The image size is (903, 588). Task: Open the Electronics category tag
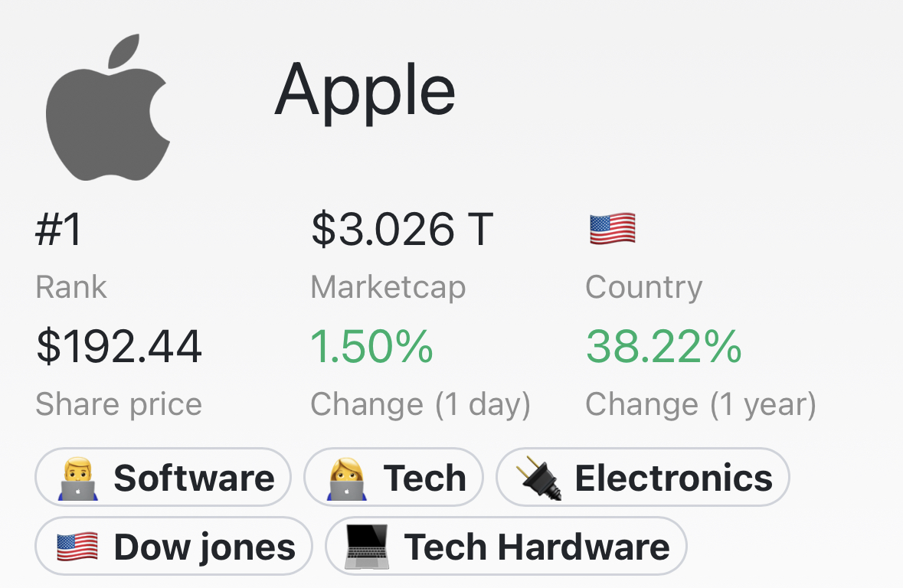(643, 478)
